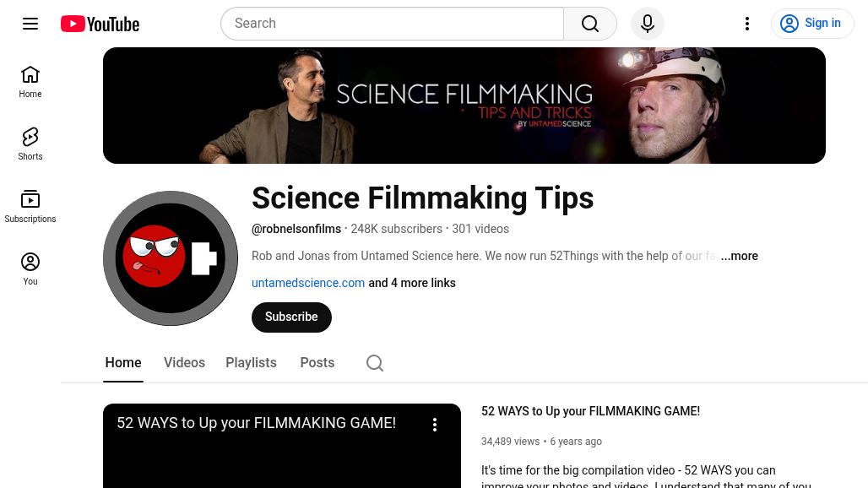Start a voice search with the microphone
This screenshot has width=868, height=488.
point(647,23)
